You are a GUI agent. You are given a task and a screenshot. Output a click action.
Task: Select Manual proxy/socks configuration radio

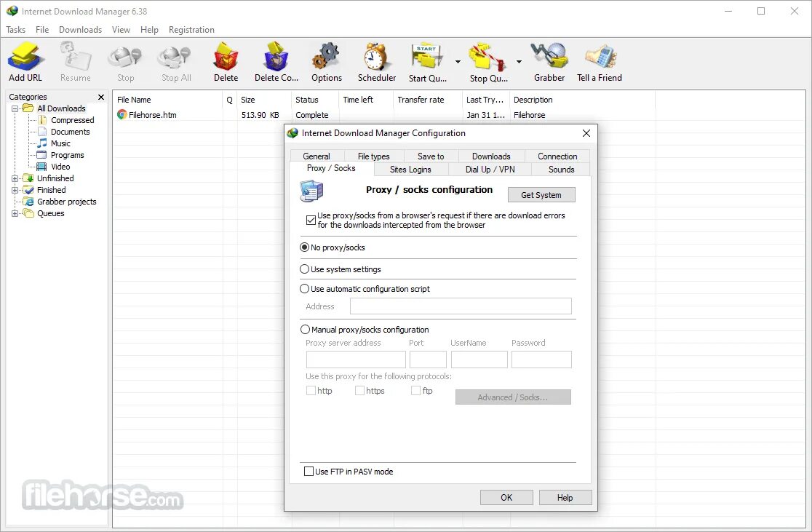point(305,330)
